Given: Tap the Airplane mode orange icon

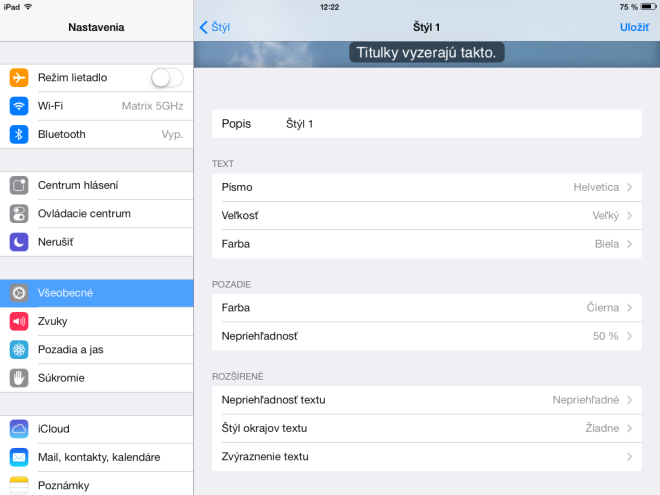Looking at the screenshot, I should click(19, 77).
